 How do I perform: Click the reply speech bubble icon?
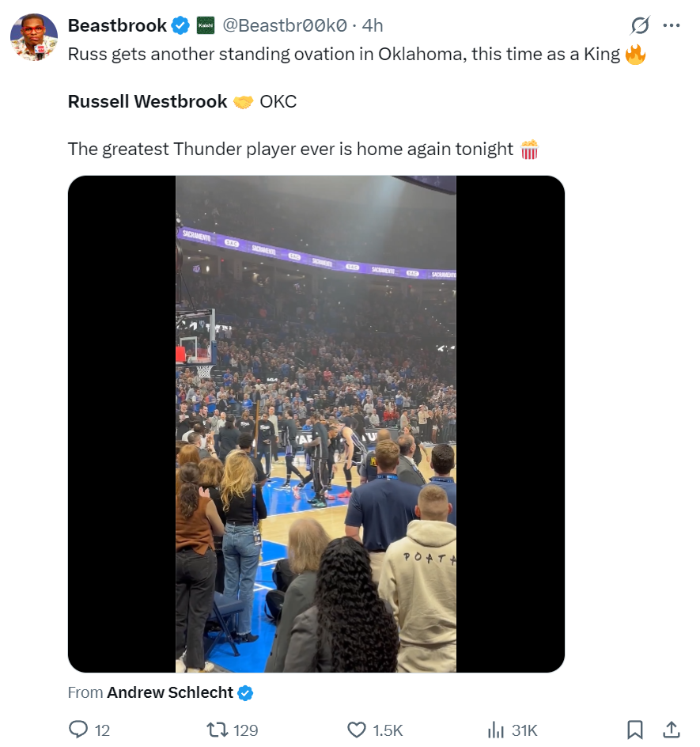pos(78,729)
